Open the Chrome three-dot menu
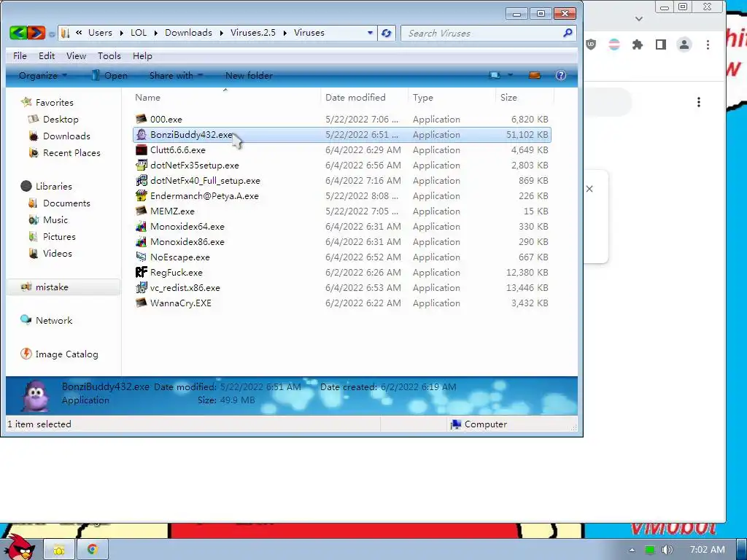The image size is (747, 560). (708, 44)
